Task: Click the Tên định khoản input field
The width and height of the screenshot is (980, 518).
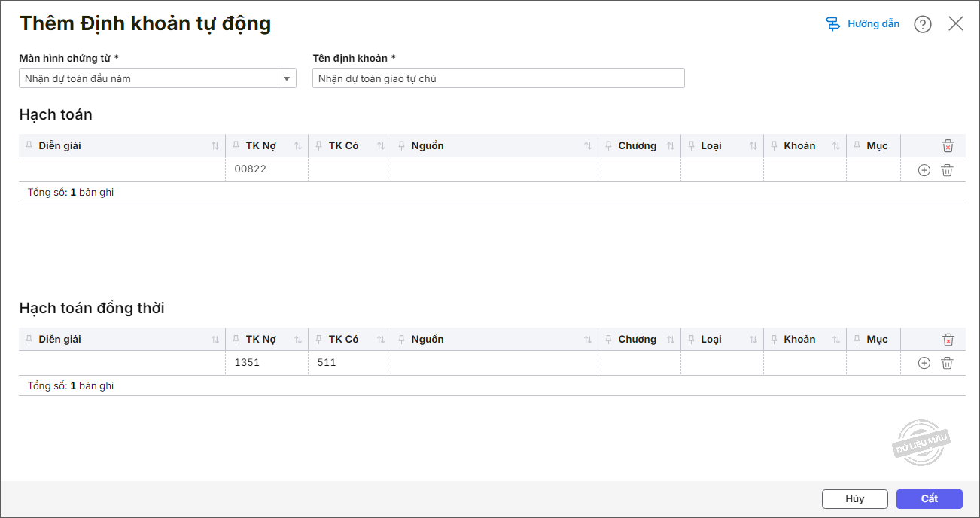Action: click(498, 78)
